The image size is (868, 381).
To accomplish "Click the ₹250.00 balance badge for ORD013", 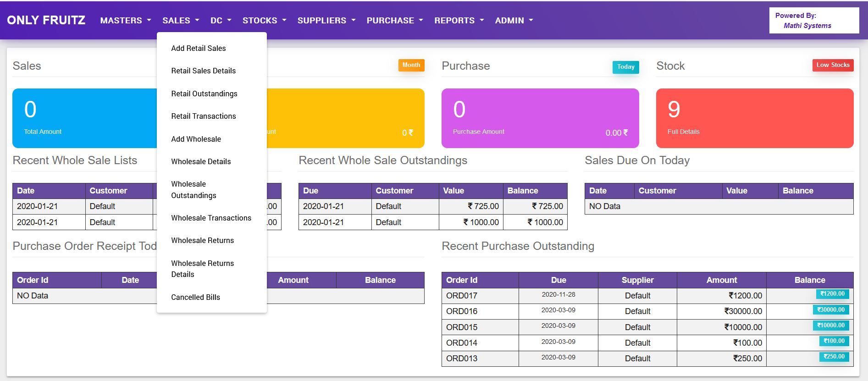I will tap(834, 357).
